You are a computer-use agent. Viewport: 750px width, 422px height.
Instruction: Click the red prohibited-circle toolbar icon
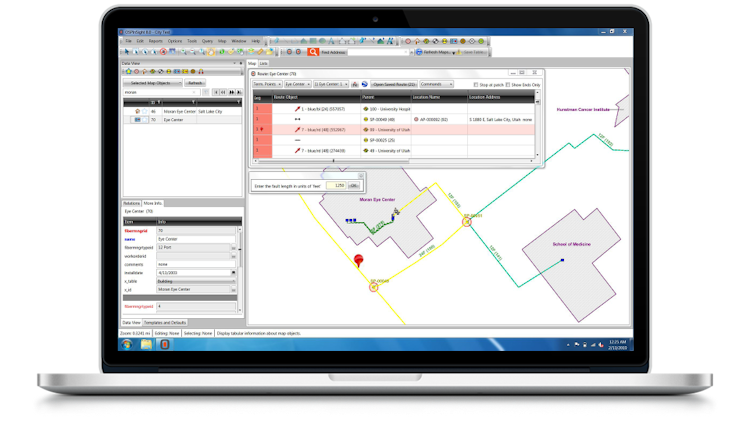coord(163,52)
